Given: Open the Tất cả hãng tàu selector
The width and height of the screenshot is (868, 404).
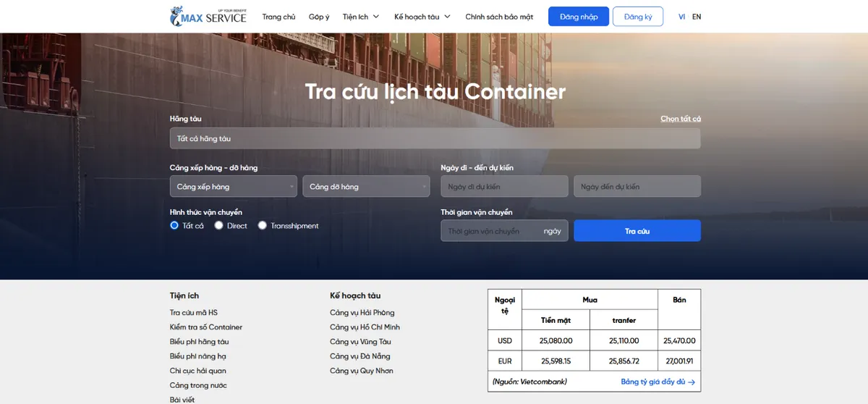Looking at the screenshot, I should tap(435, 138).
